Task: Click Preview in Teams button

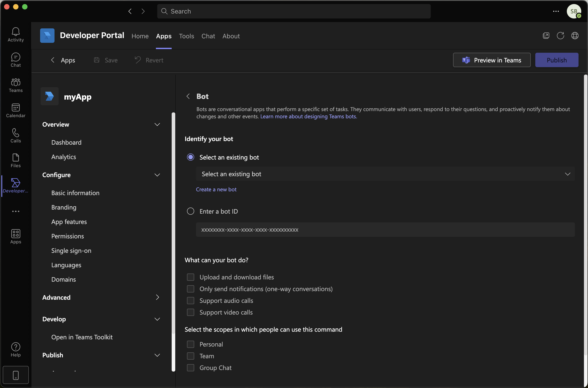Action: 492,60
